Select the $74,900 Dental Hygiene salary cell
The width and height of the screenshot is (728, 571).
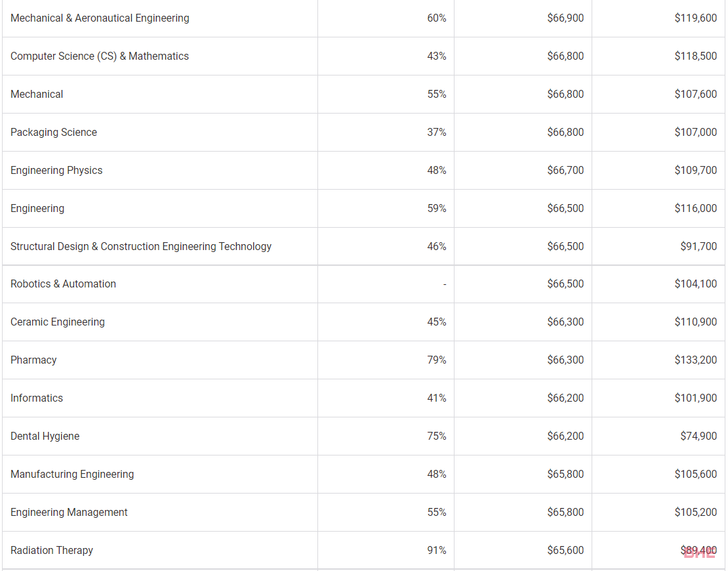[698, 436]
